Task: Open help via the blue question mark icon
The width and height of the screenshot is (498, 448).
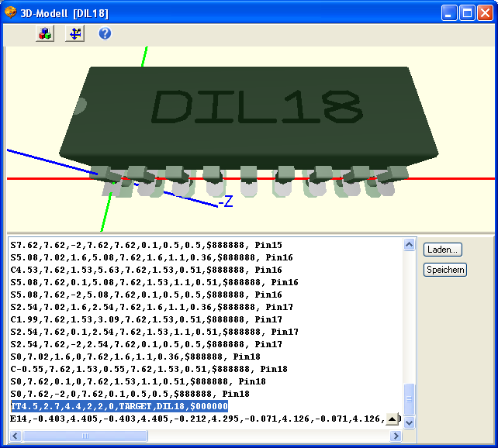Action: pyautogui.click(x=105, y=33)
